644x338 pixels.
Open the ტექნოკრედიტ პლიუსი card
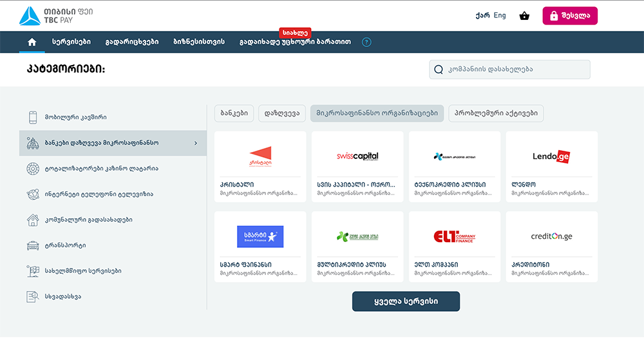click(x=455, y=167)
